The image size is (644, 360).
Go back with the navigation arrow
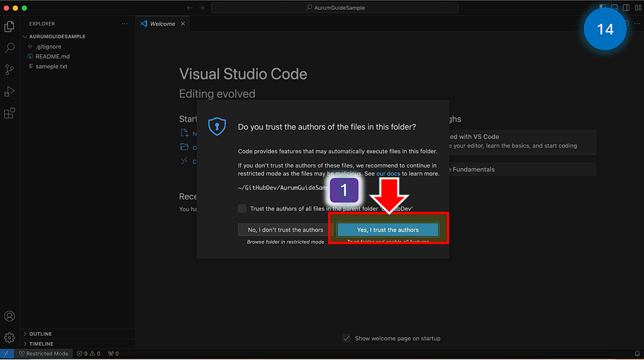tap(189, 8)
